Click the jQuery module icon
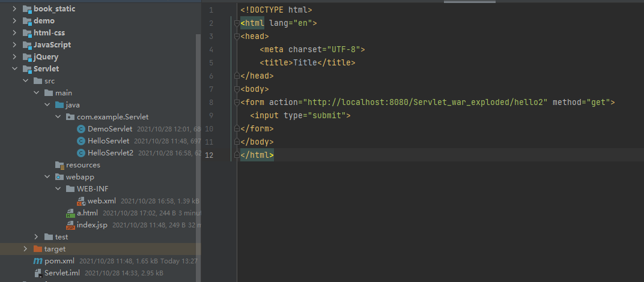This screenshot has height=282, width=644. point(27,57)
